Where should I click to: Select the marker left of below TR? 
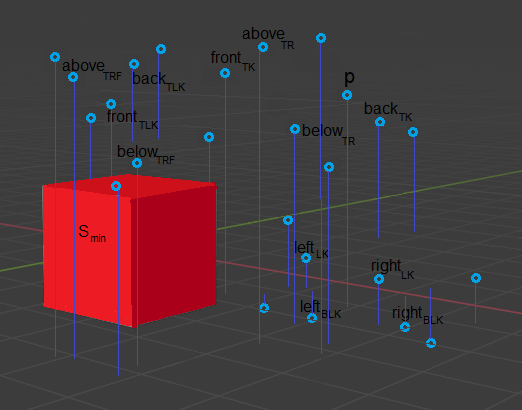tap(295, 129)
